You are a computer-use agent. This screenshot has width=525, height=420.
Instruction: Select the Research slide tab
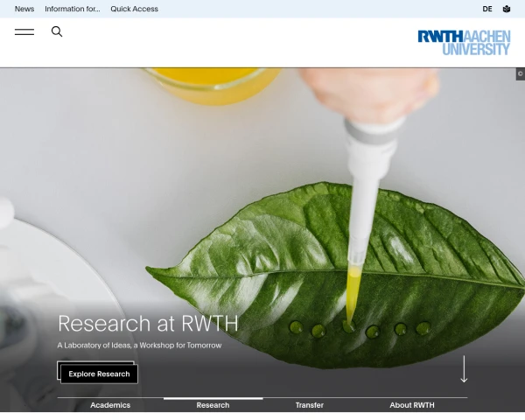coord(213,405)
